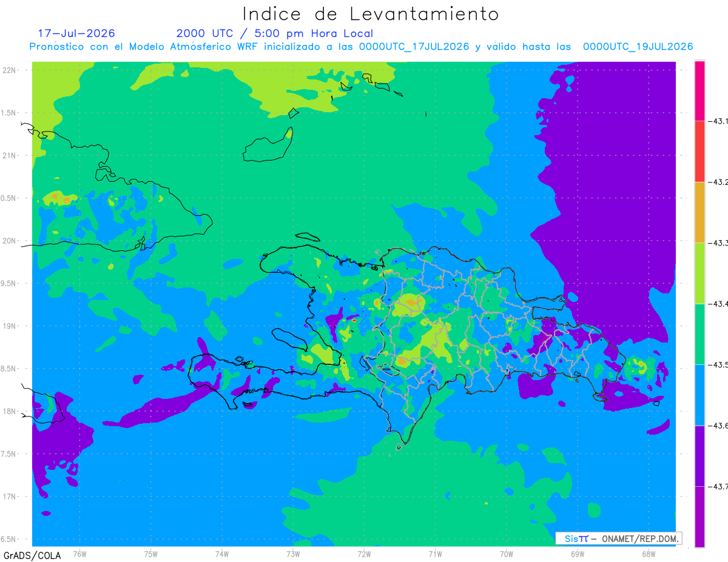Click the pink swatch topping the color bar

(699, 90)
